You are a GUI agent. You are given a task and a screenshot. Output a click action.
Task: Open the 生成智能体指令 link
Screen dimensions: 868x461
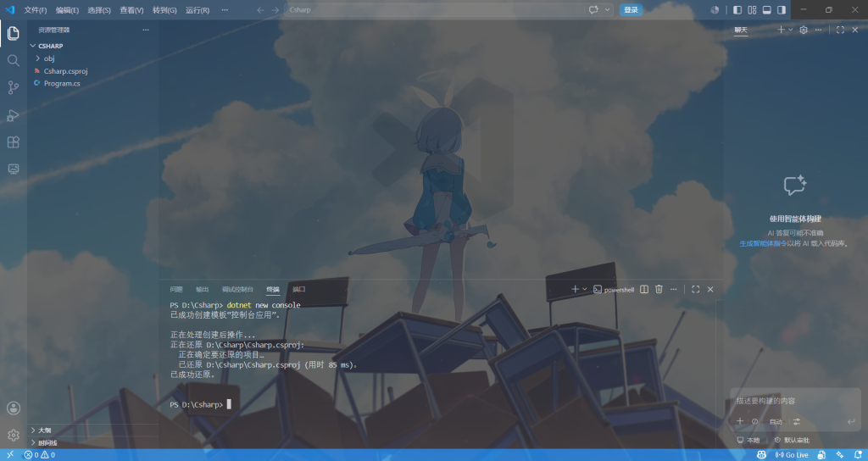[763, 243]
